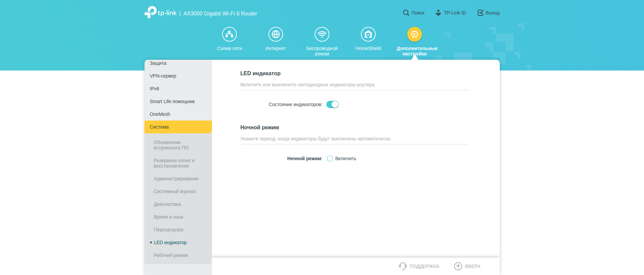Select OneMesh in the sidebar
Screen dimensions: 644x275
[x=160, y=114]
